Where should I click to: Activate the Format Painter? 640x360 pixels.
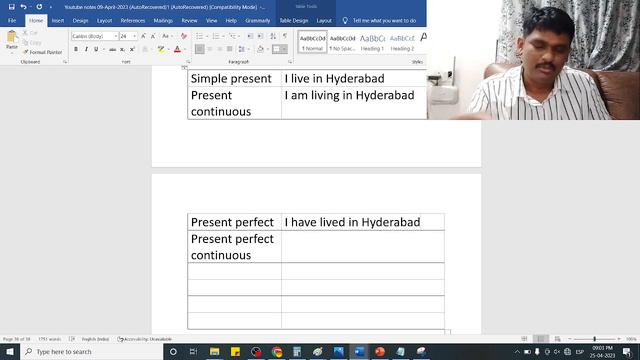click(43, 52)
